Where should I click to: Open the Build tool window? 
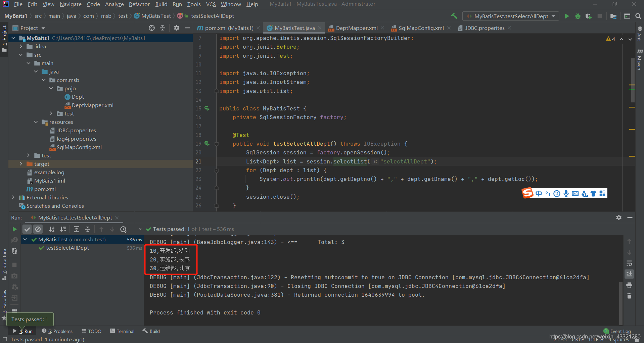coord(151,331)
